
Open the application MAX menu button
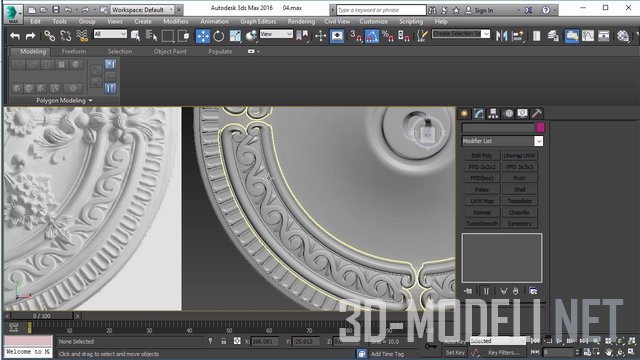(x=14, y=14)
